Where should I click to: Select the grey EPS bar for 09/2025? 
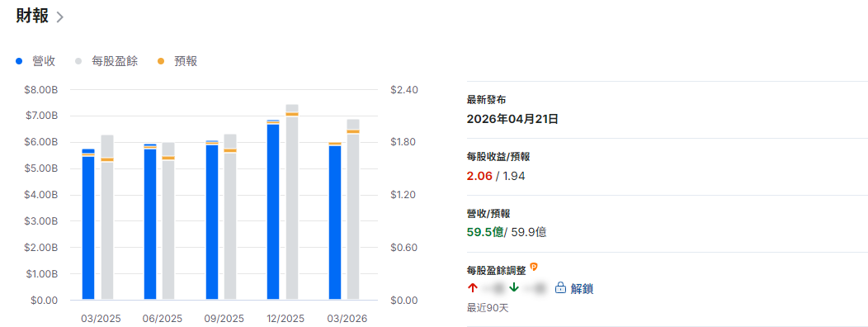click(229, 216)
